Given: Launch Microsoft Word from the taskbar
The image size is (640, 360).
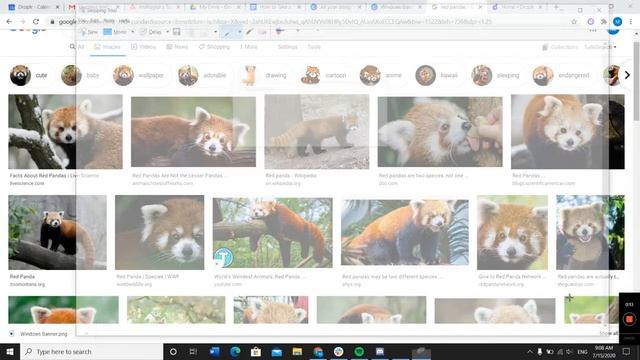Looking at the screenshot, I should point(214,351).
